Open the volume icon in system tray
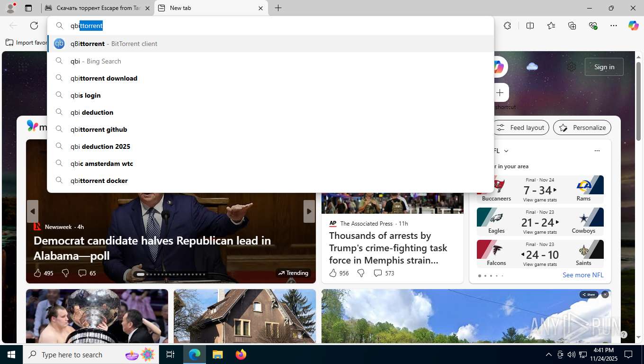This screenshot has width=644, height=364. 572,355
